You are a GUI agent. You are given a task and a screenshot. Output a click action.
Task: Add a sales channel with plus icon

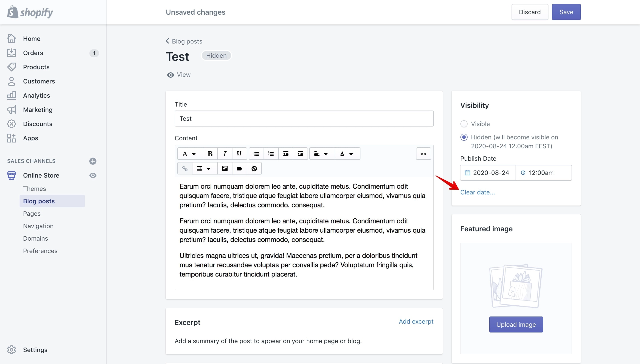click(93, 161)
